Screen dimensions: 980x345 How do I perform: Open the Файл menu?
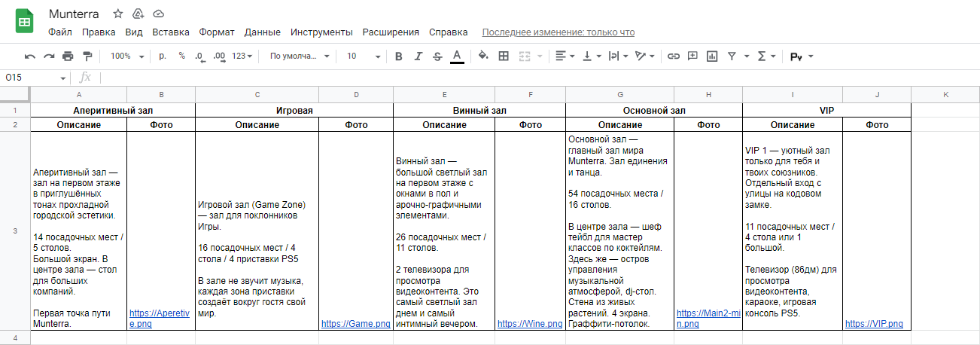click(60, 32)
